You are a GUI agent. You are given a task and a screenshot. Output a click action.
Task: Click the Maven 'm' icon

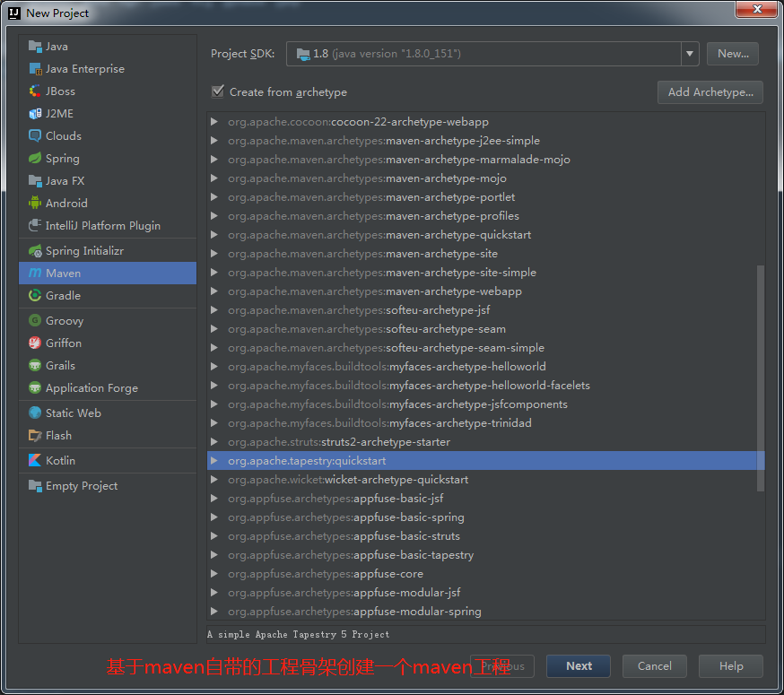[35, 273]
